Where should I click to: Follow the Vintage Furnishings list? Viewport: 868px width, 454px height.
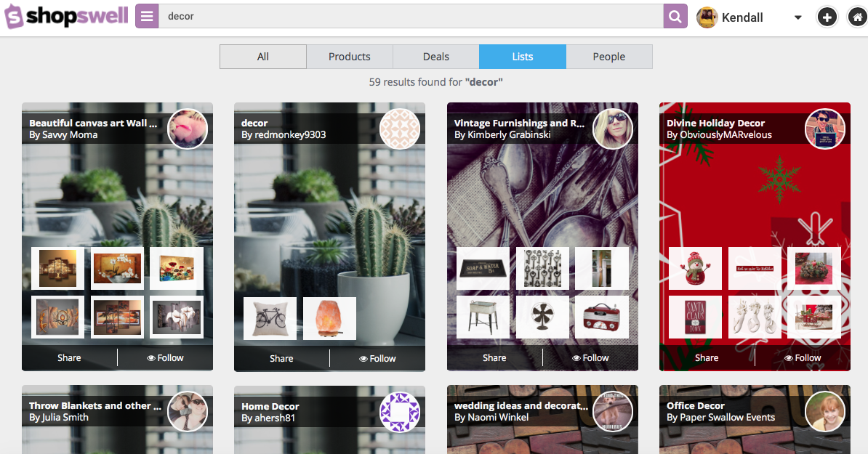click(x=590, y=357)
